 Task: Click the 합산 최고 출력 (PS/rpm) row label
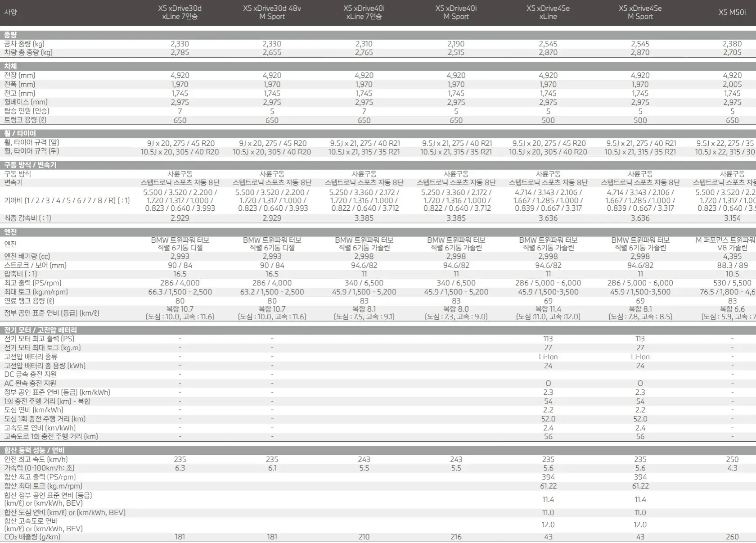pyautogui.click(x=40, y=477)
